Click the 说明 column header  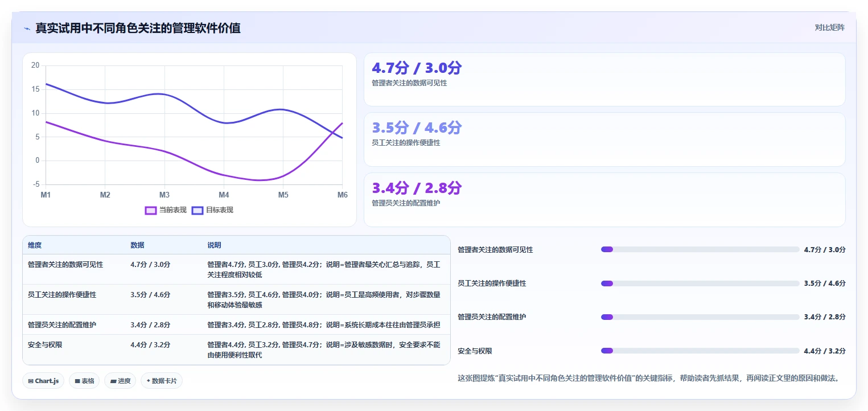click(214, 245)
